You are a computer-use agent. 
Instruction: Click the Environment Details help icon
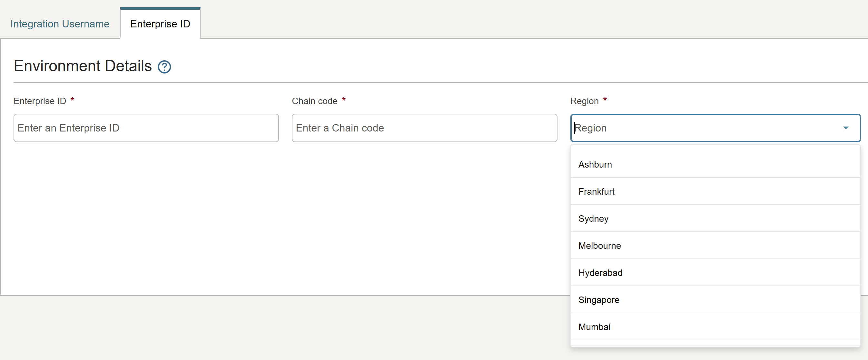tap(164, 67)
